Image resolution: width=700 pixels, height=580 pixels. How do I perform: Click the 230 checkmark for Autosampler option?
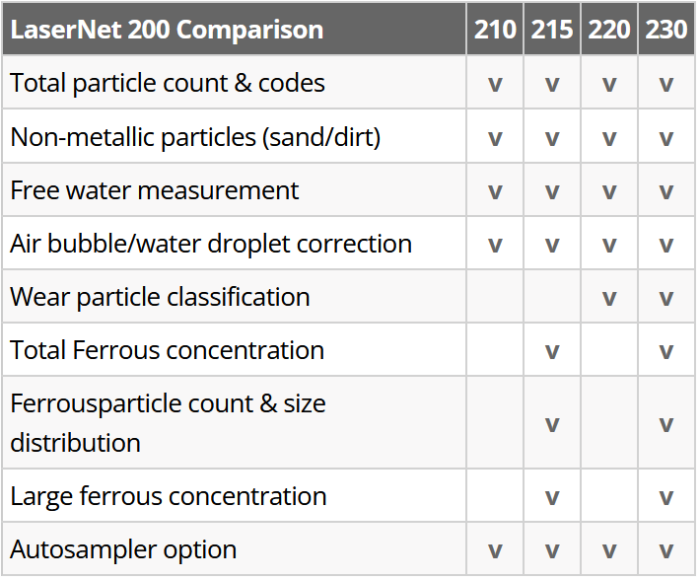(666, 551)
